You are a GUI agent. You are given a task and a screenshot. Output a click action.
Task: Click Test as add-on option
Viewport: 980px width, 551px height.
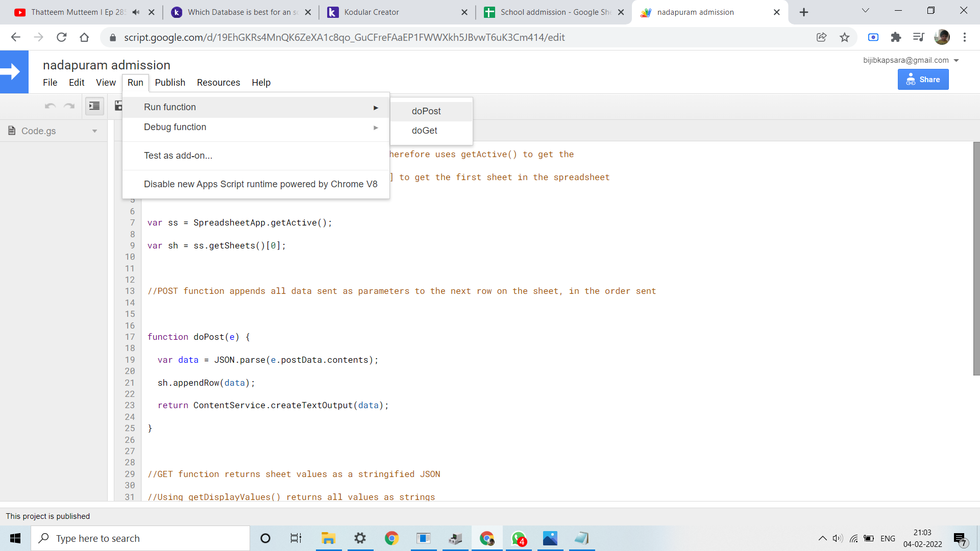178,156
